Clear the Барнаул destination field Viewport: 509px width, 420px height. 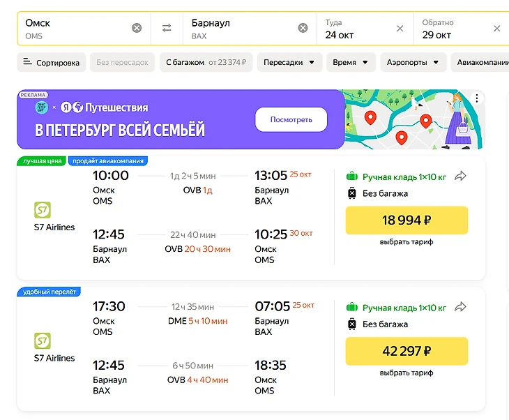pos(303,28)
